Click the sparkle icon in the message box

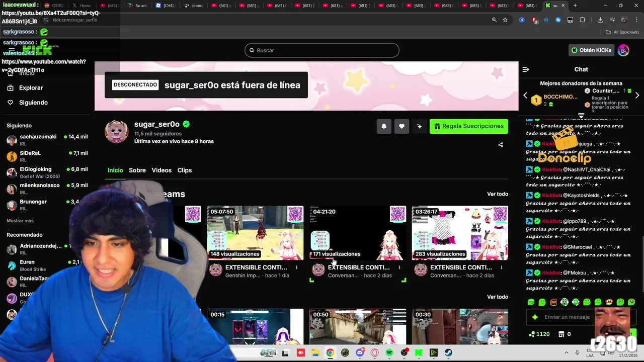[535, 317]
